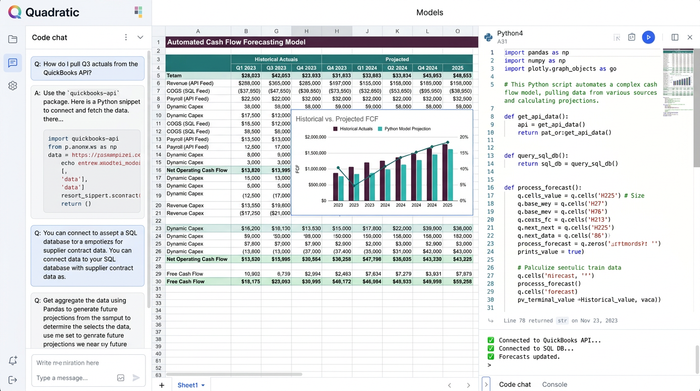Click the return arrow icon before Line 78
The image size is (700, 391).
click(x=491, y=320)
